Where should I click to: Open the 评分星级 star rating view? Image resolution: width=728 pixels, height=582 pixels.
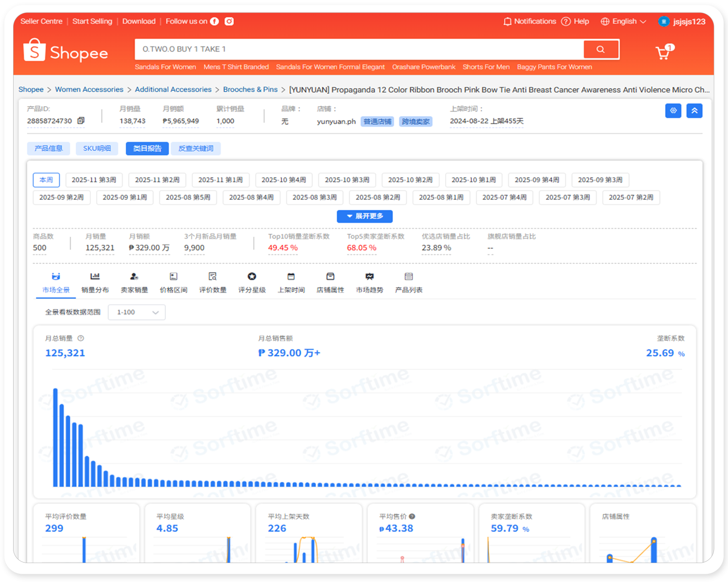click(252, 282)
